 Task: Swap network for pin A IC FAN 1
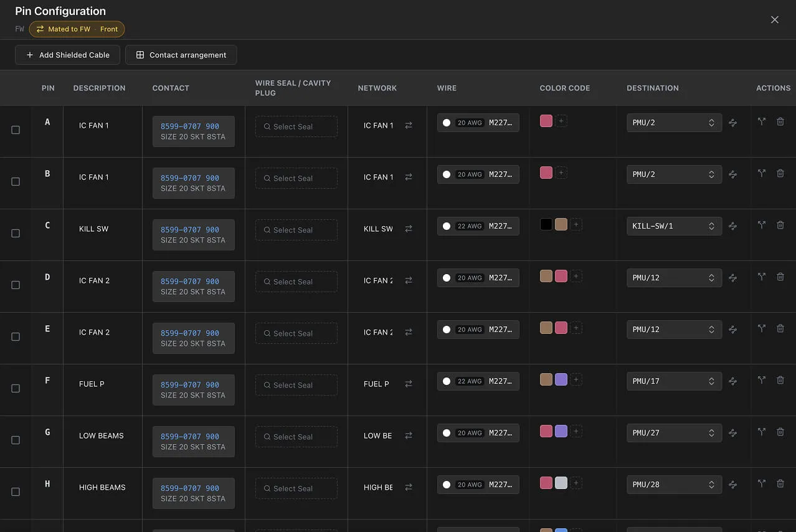[409, 125]
